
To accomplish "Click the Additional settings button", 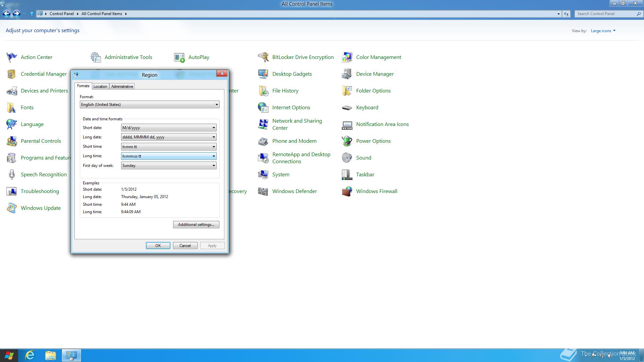I will (196, 225).
